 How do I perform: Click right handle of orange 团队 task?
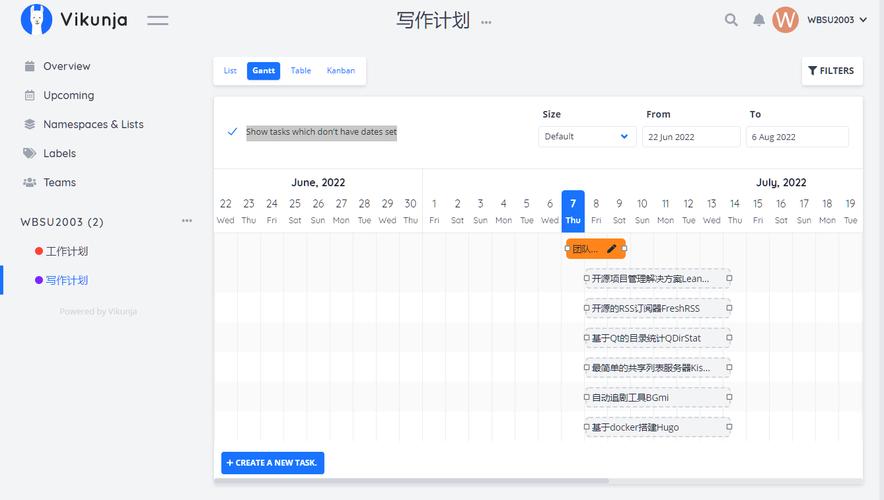624,249
